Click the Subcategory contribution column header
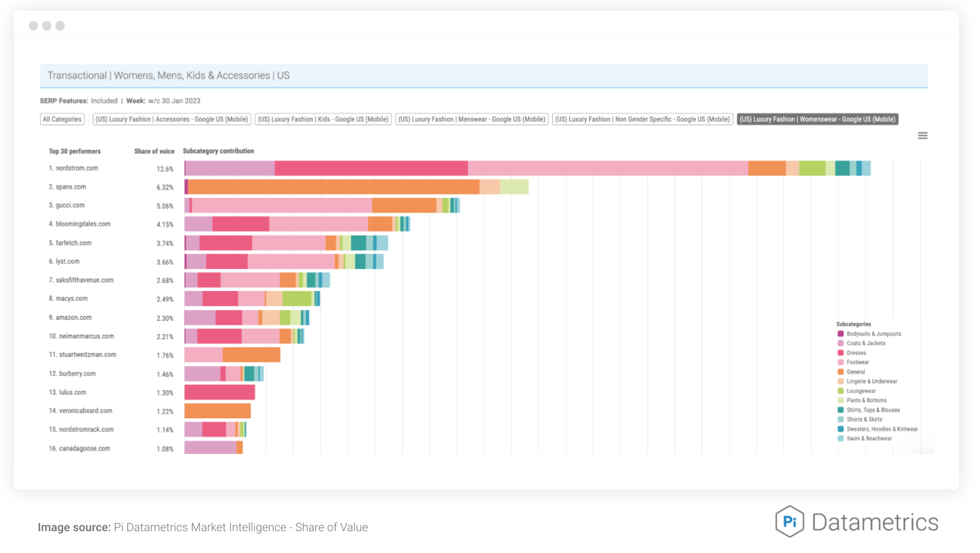 218,151
